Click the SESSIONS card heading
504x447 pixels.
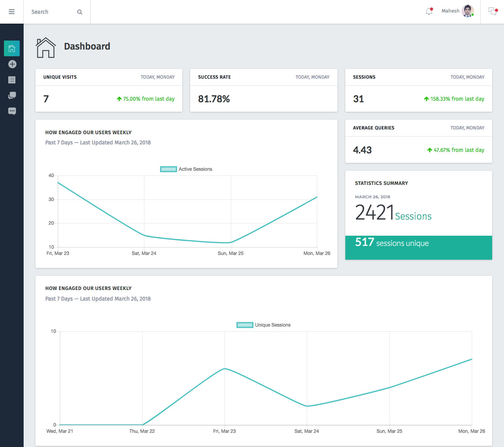[x=364, y=77]
